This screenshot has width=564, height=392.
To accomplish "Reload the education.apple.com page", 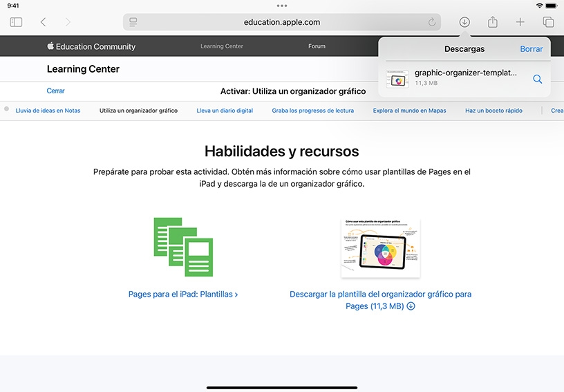I will click(x=432, y=22).
